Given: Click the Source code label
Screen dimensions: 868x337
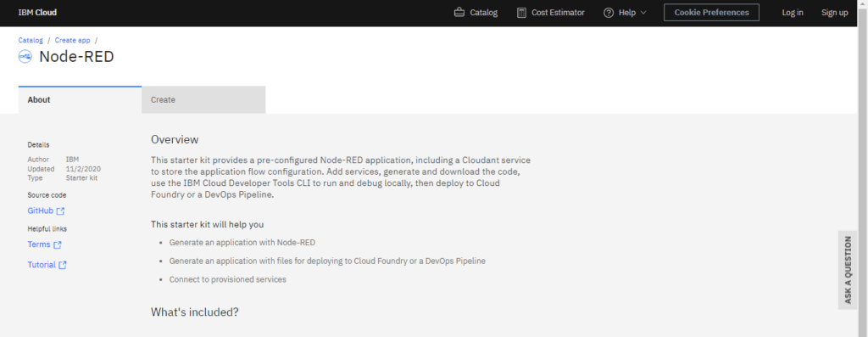Looking at the screenshot, I should point(47,195).
